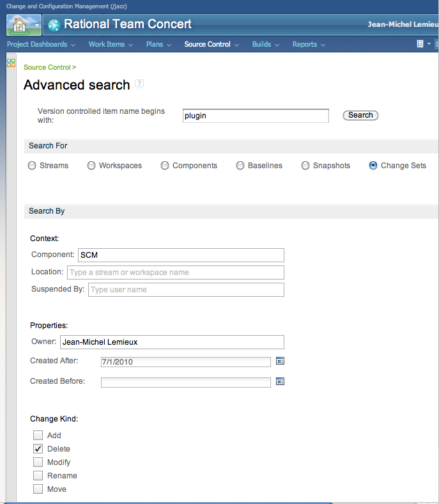Screen dimensions: 439x504
Task: Open the Reports menu
Action: pyautogui.click(x=309, y=44)
